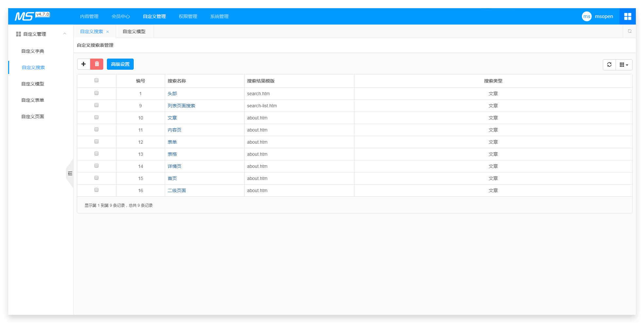Viewport: 644px width, 323px height.
Task: Open the 详情页 link
Action: pyautogui.click(x=175, y=166)
